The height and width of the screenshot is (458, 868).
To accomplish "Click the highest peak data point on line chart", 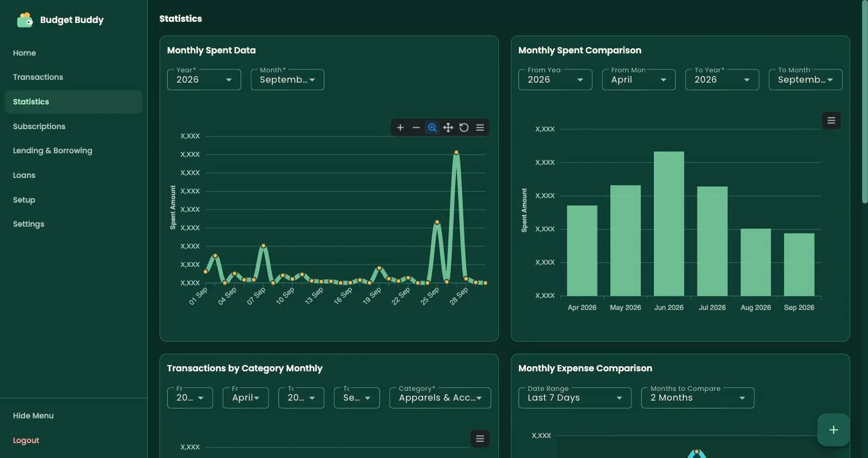I will click(x=456, y=152).
